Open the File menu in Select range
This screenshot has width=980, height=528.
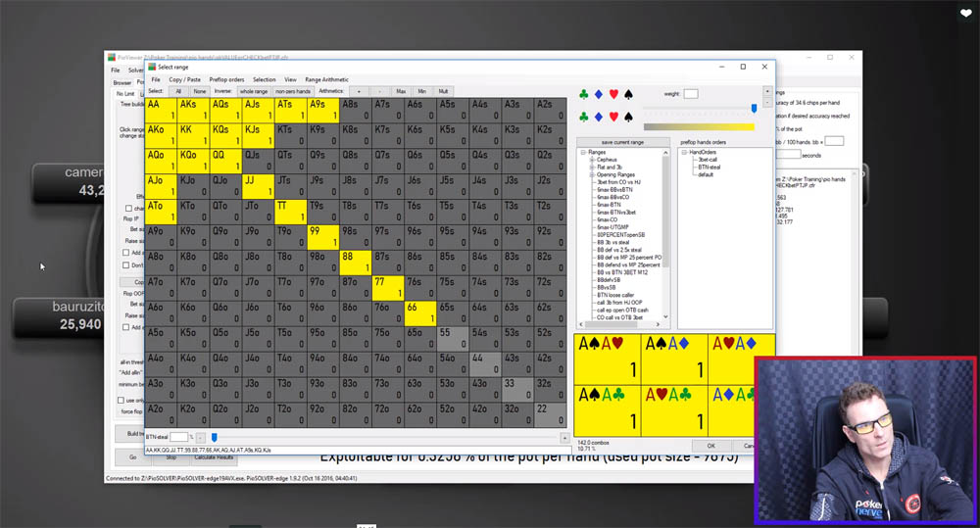156,79
